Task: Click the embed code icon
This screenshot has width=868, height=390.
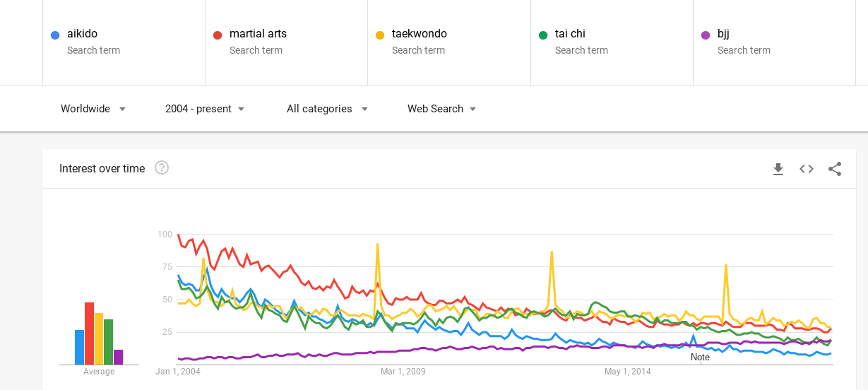Action: tap(807, 169)
